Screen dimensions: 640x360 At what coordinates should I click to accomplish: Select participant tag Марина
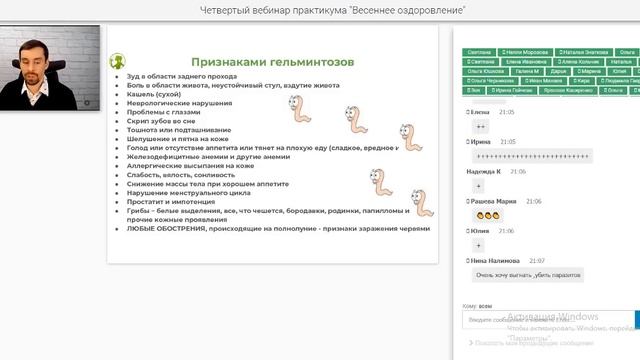pyautogui.click(x=589, y=71)
